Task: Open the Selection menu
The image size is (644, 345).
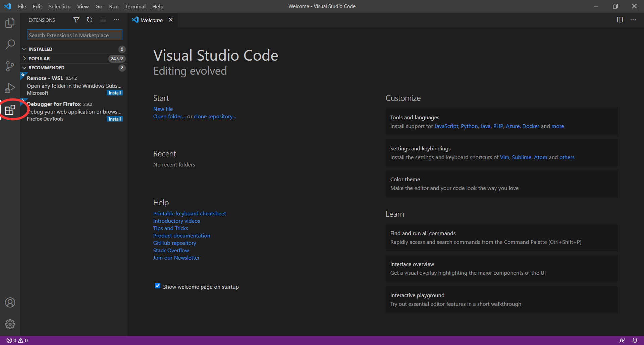Action: pyautogui.click(x=59, y=6)
